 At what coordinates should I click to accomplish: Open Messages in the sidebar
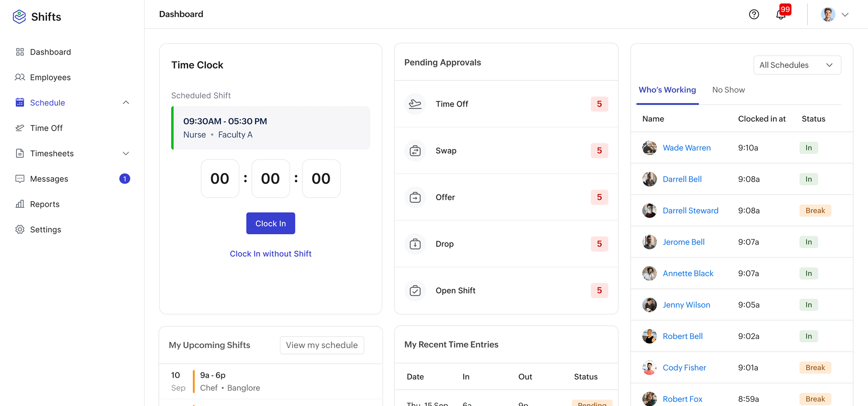pyautogui.click(x=49, y=178)
